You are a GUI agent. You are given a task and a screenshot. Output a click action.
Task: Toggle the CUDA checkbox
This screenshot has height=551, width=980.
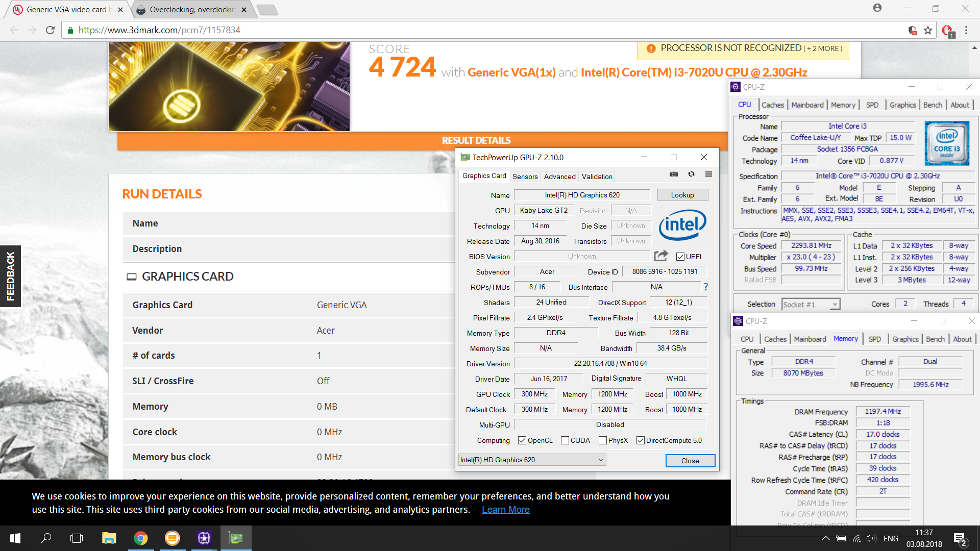pos(565,440)
